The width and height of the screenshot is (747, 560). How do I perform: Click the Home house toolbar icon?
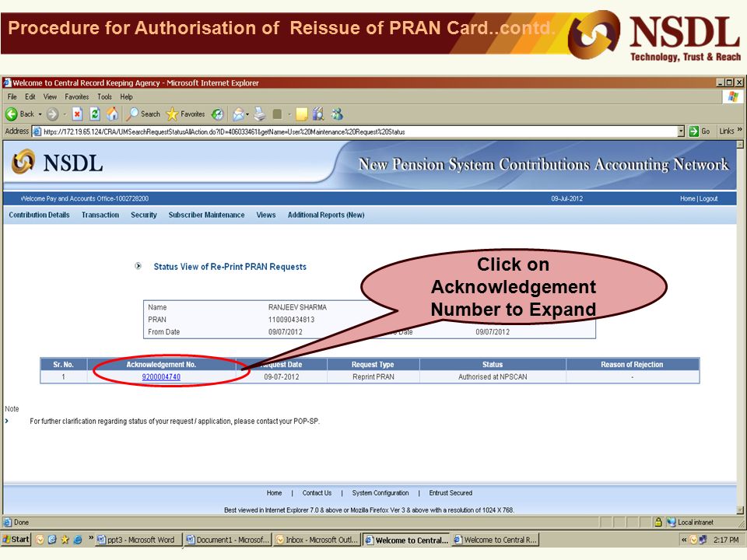point(112,114)
